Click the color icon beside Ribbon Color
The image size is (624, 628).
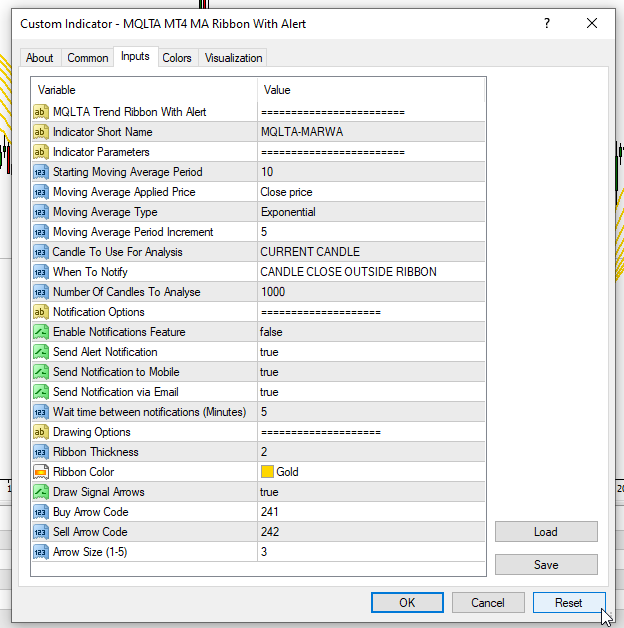pos(41,472)
